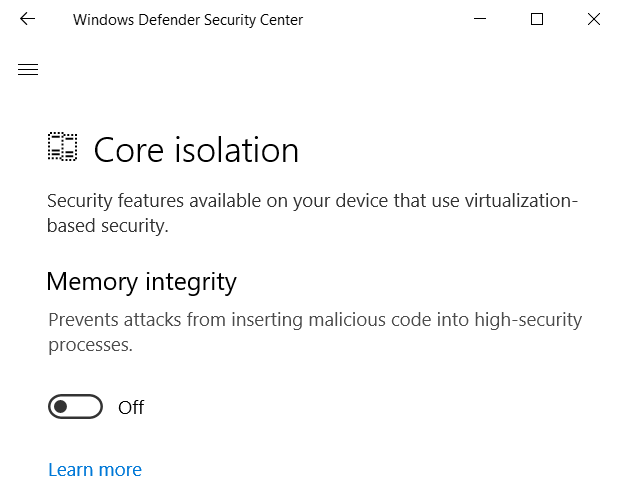This screenshot has height=501, width=621.
Task: Click the Core isolation dotted chip icon
Action: click(x=63, y=147)
